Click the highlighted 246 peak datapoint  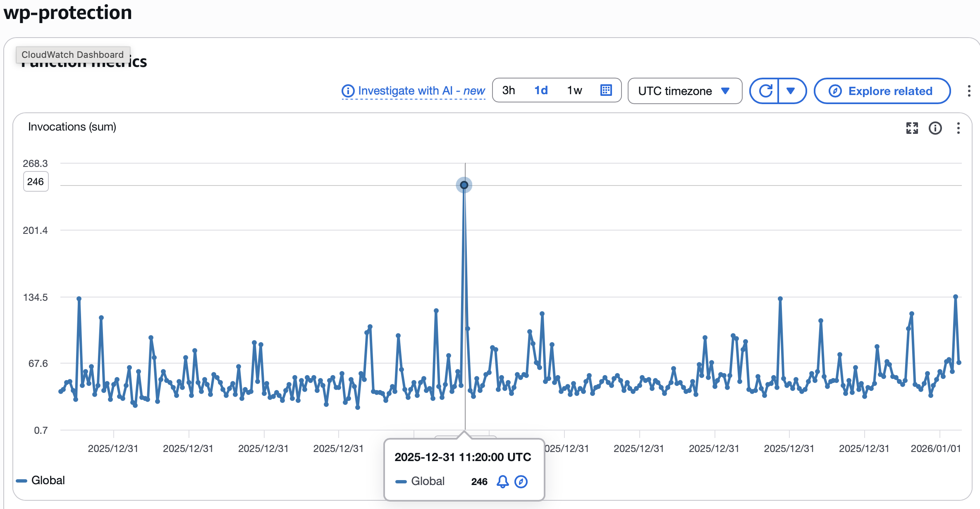click(x=464, y=185)
